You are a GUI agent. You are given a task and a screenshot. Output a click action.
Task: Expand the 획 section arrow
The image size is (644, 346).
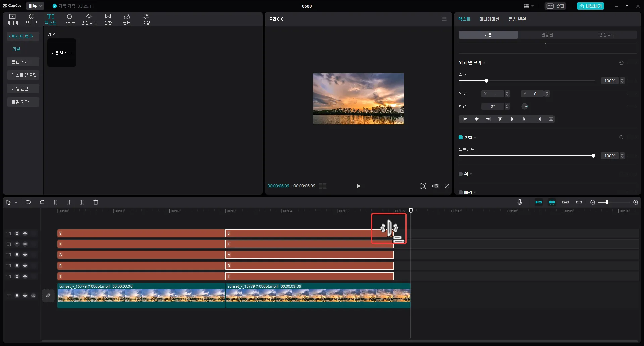[471, 174]
